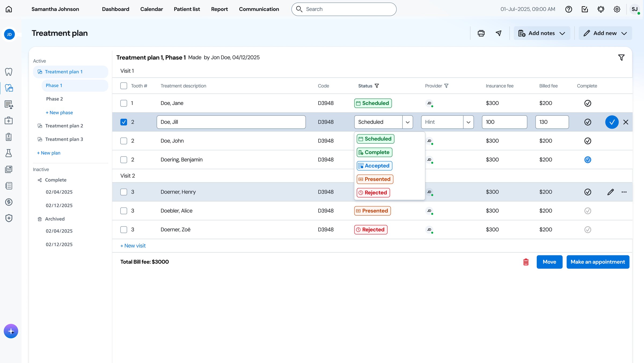Click the red trash delete icon

pyautogui.click(x=526, y=262)
